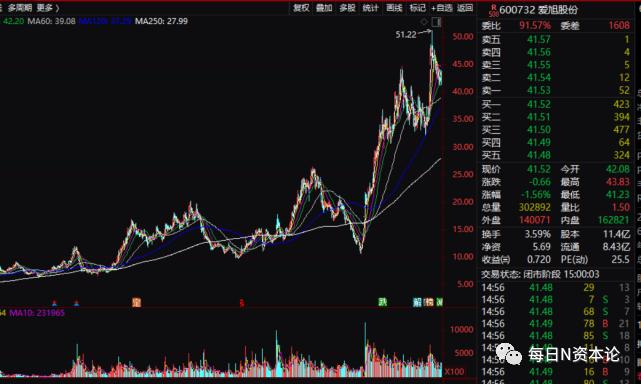Screen dimensions: 641x384
Task: Click the first red-blue triangle marker on timeline
Action: 54,303
